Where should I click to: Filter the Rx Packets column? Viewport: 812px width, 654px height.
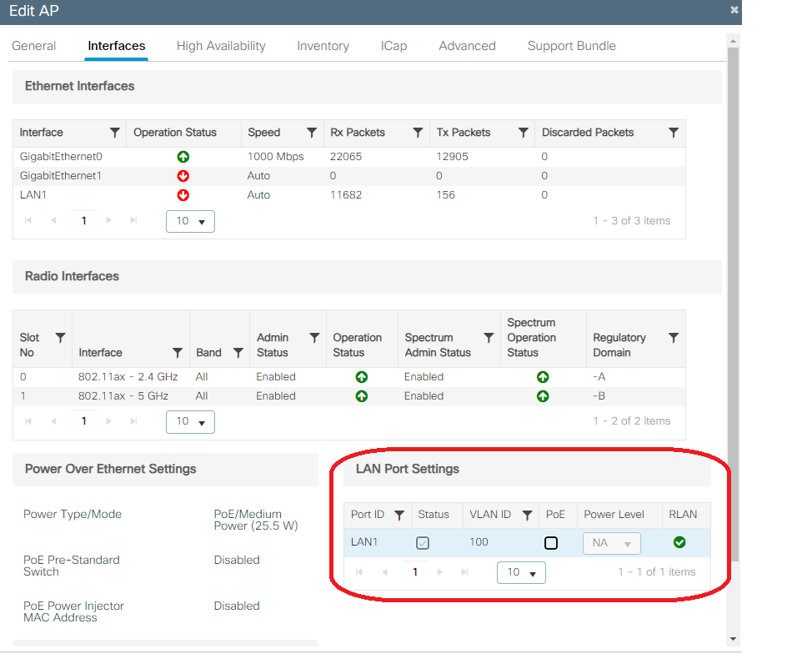coord(418,133)
